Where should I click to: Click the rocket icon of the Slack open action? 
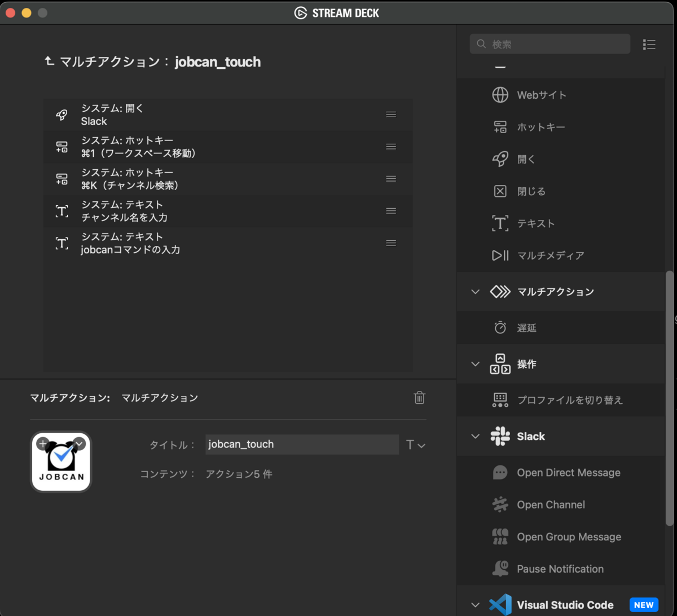(61, 115)
